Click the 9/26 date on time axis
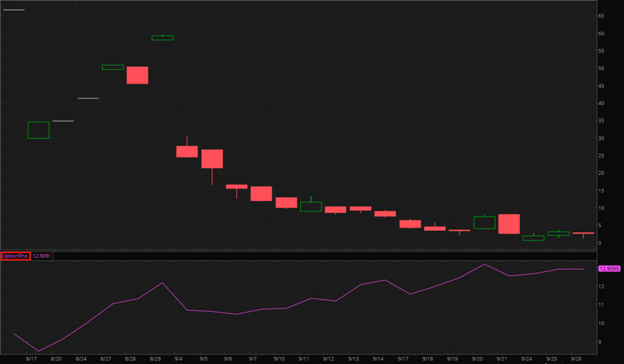This screenshot has width=624, height=364. (575, 359)
